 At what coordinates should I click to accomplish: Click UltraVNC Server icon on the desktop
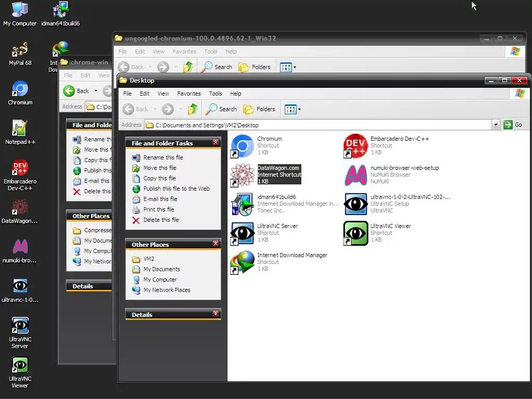20,332
